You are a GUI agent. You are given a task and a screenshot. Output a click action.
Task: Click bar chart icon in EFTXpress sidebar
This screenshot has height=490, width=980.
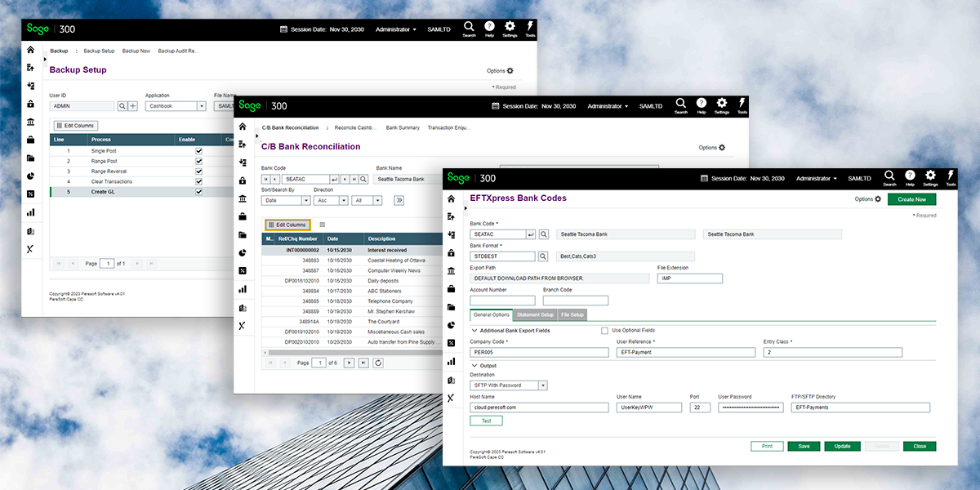pos(452,361)
